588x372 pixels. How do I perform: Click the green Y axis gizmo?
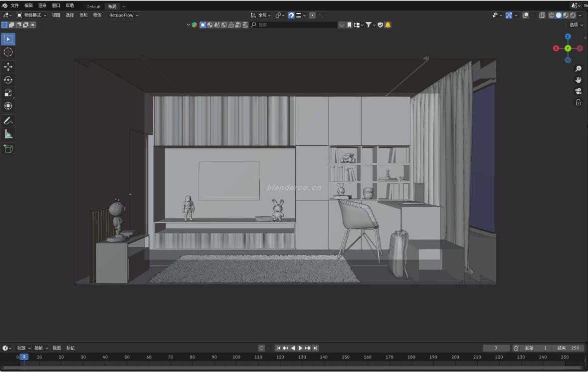[568, 48]
